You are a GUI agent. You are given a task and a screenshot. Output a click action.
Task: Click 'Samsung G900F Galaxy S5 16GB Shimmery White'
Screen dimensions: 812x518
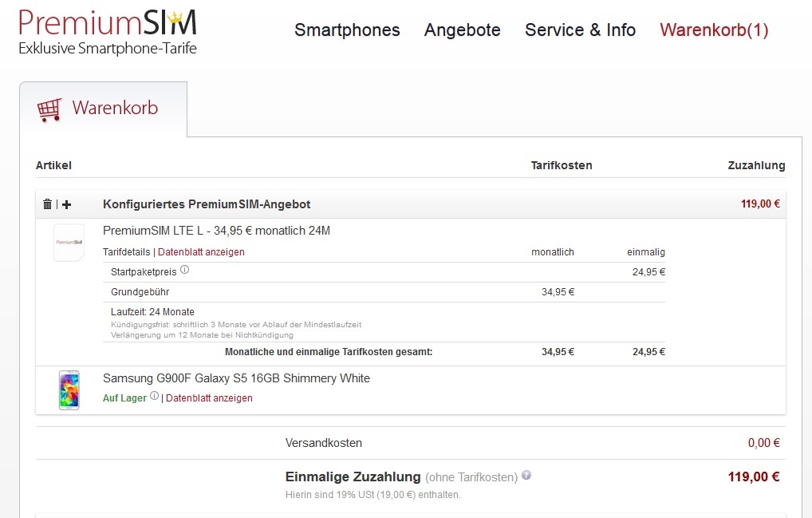pyautogui.click(x=236, y=378)
